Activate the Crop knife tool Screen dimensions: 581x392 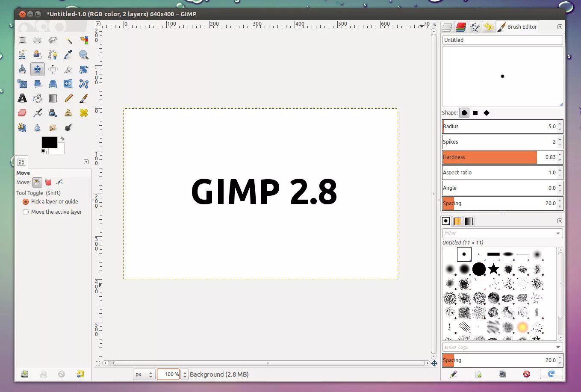pyautogui.click(x=68, y=69)
